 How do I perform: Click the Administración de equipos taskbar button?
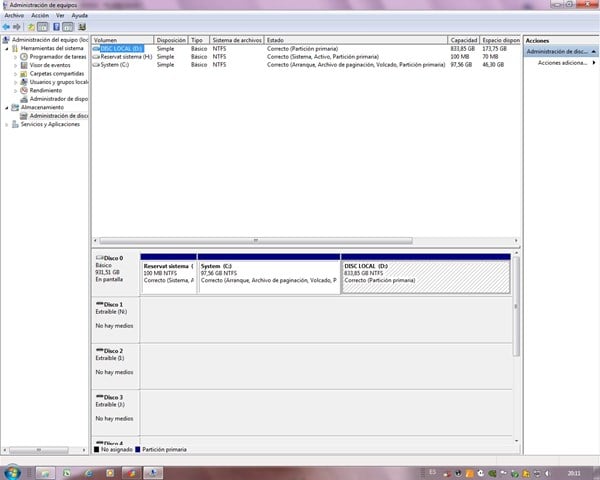point(153,473)
